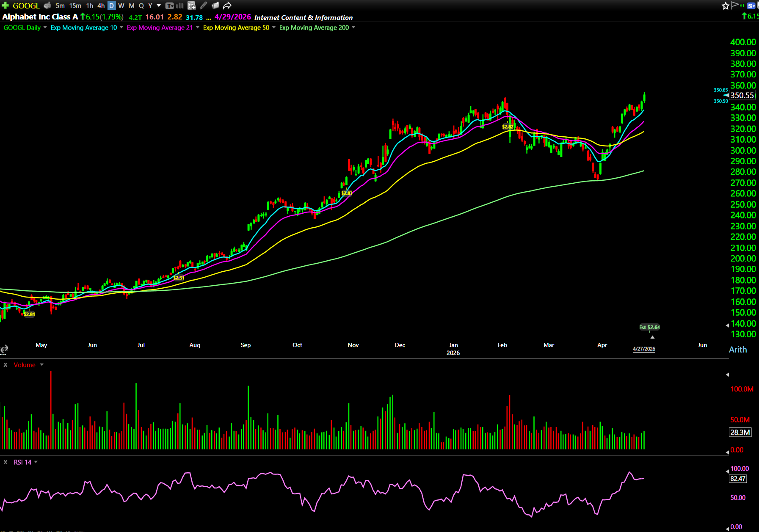The width and height of the screenshot is (759, 532).
Task: Close the RSI 14 pane with its X
Action: (6, 462)
